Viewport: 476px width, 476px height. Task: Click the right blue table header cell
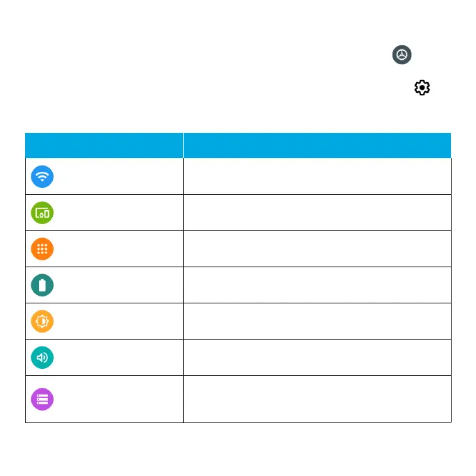click(317, 145)
